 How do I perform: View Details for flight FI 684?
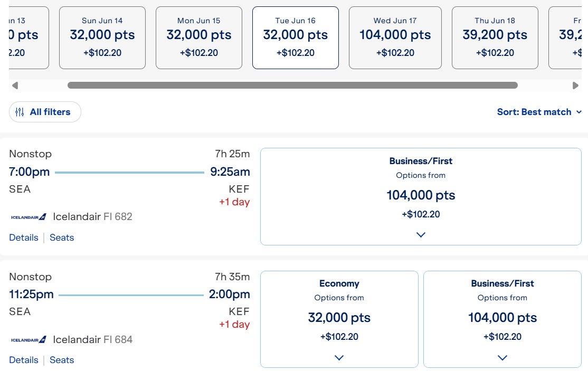24,360
